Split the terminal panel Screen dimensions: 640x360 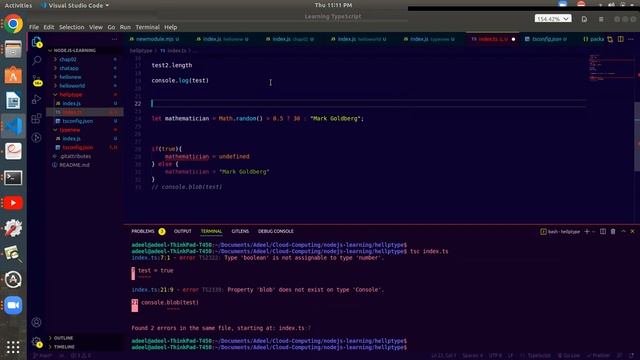(603, 231)
